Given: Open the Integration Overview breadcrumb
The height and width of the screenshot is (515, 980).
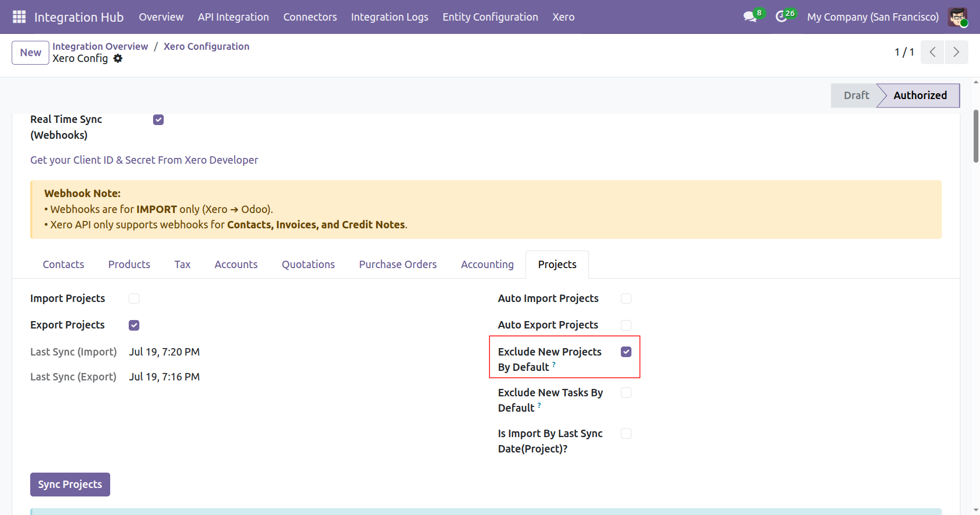Looking at the screenshot, I should 100,46.
